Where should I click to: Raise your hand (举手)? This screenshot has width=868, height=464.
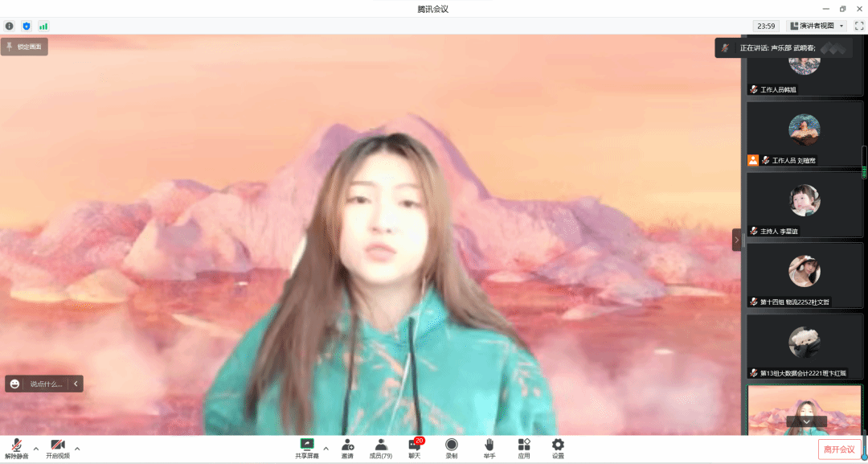coord(489,446)
